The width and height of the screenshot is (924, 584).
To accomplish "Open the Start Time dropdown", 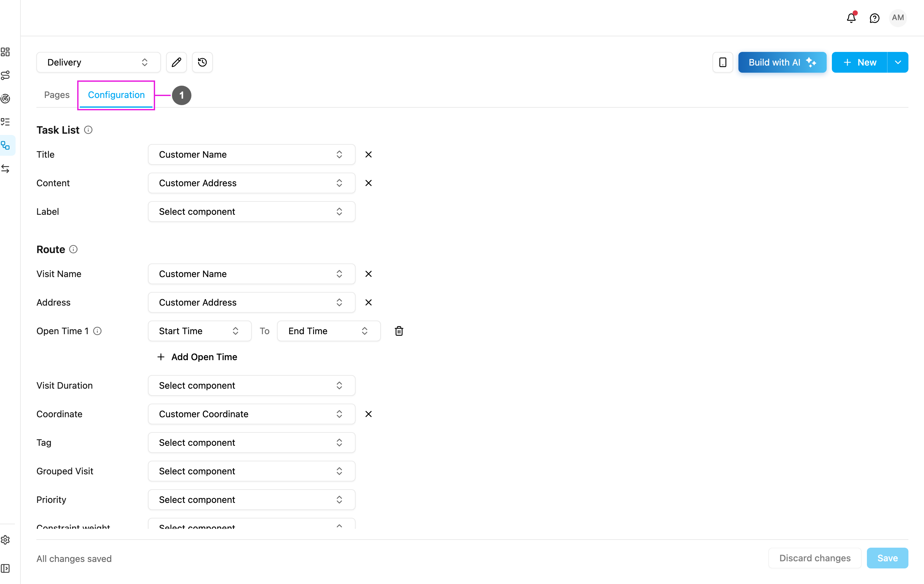I will coord(200,331).
